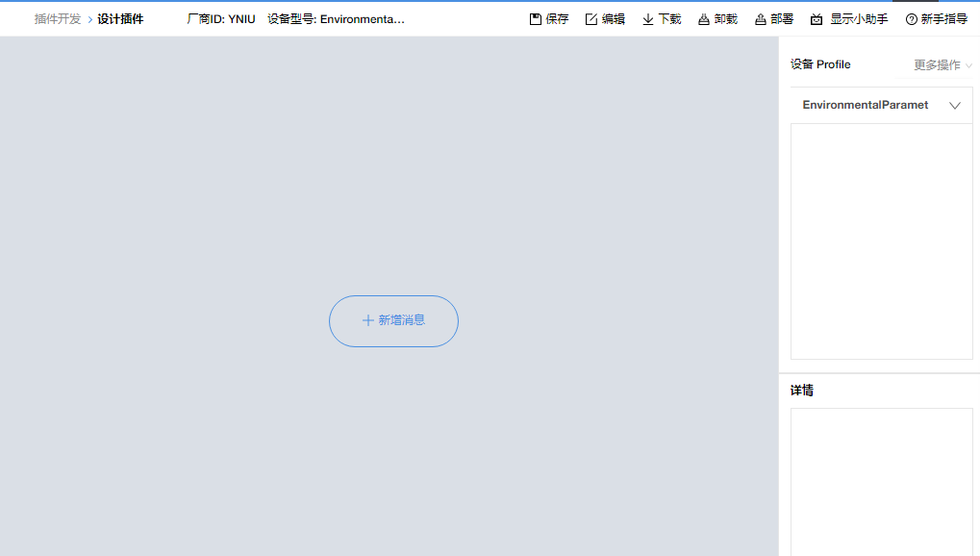Image resolution: width=980 pixels, height=556 pixels.
Task: Click the 新手指导 question mark icon
Action: pyautogui.click(x=910, y=17)
